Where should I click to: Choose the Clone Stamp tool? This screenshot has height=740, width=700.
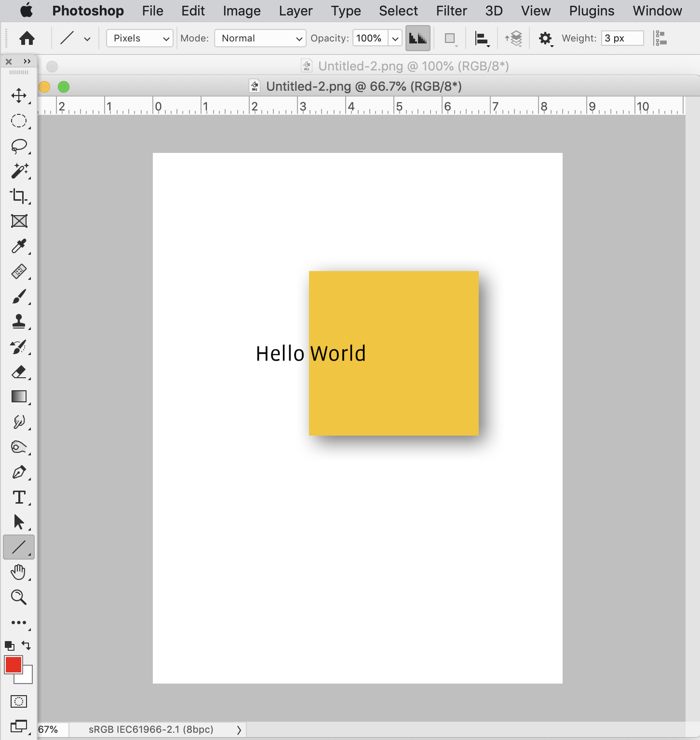click(x=18, y=322)
